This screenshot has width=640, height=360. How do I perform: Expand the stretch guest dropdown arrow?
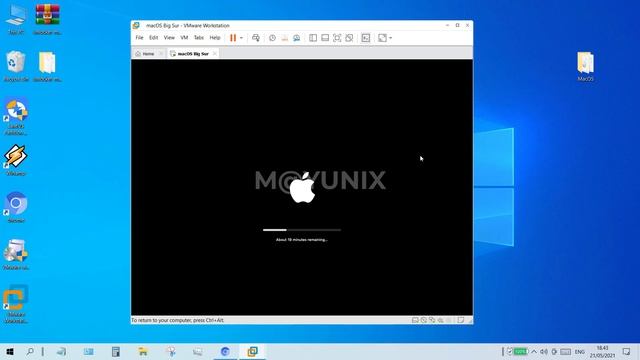[x=391, y=38]
